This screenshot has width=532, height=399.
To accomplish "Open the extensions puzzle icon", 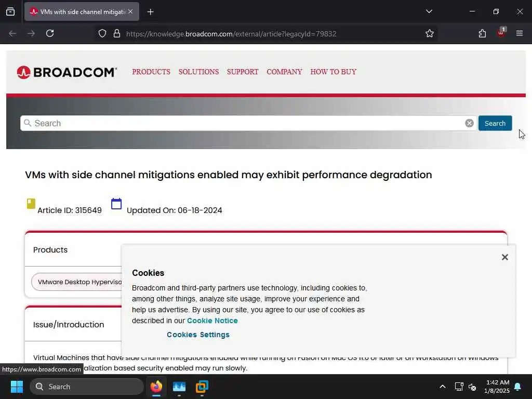I will coord(482,34).
